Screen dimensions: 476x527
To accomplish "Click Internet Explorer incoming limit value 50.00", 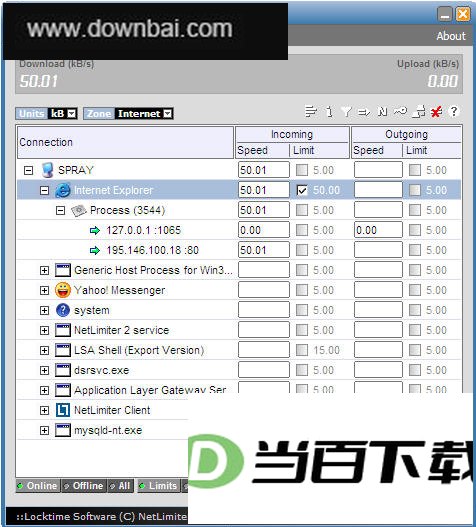I will click(x=326, y=190).
